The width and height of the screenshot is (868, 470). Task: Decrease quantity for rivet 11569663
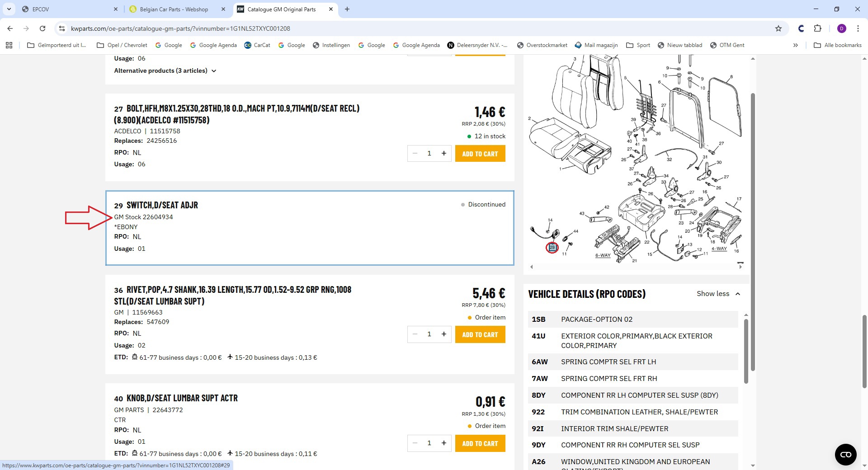(x=415, y=334)
